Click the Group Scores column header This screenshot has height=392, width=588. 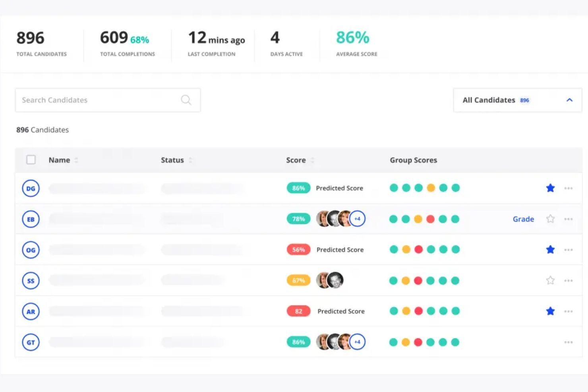point(413,160)
